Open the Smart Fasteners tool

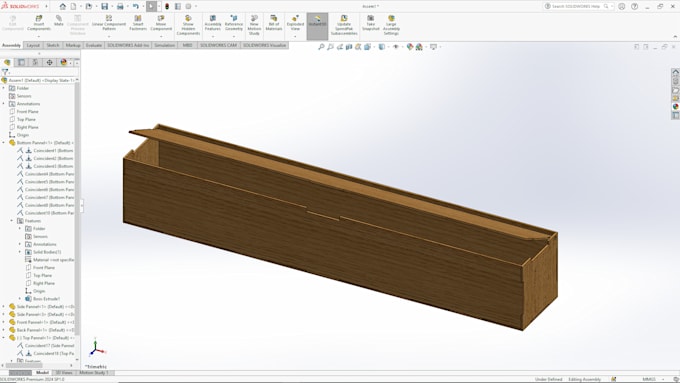(138, 23)
